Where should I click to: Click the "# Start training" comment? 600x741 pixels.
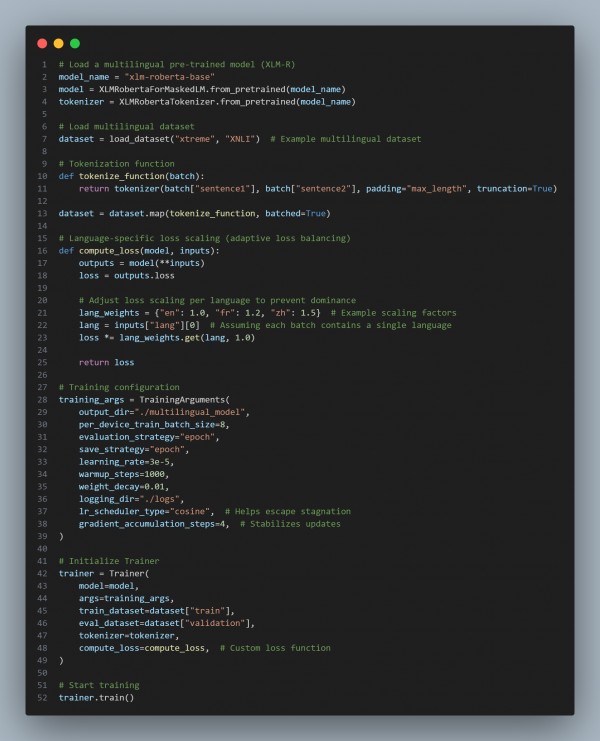pyautogui.click(x=99, y=685)
